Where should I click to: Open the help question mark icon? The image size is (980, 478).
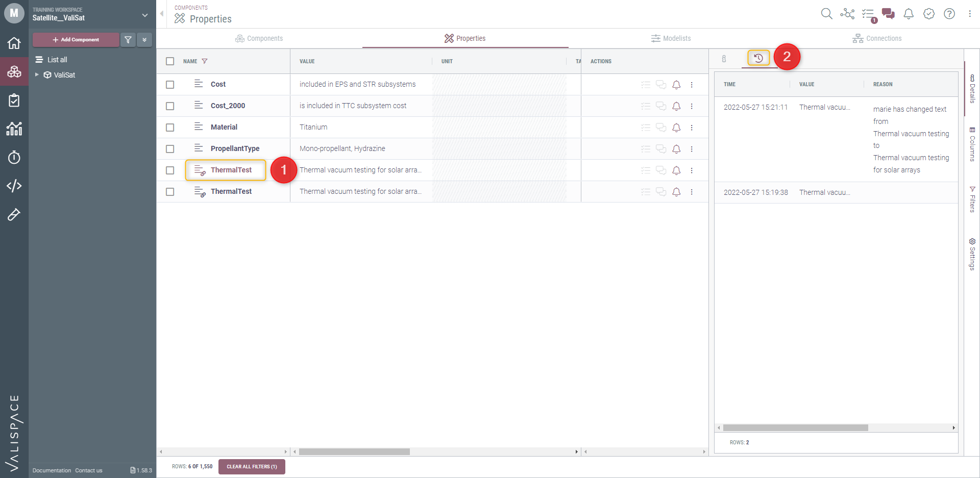click(949, 14)
